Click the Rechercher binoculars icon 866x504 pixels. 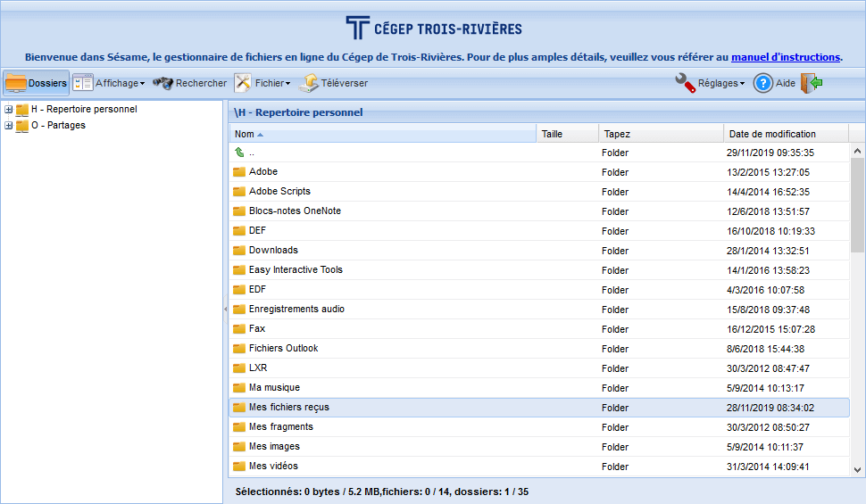162,83
